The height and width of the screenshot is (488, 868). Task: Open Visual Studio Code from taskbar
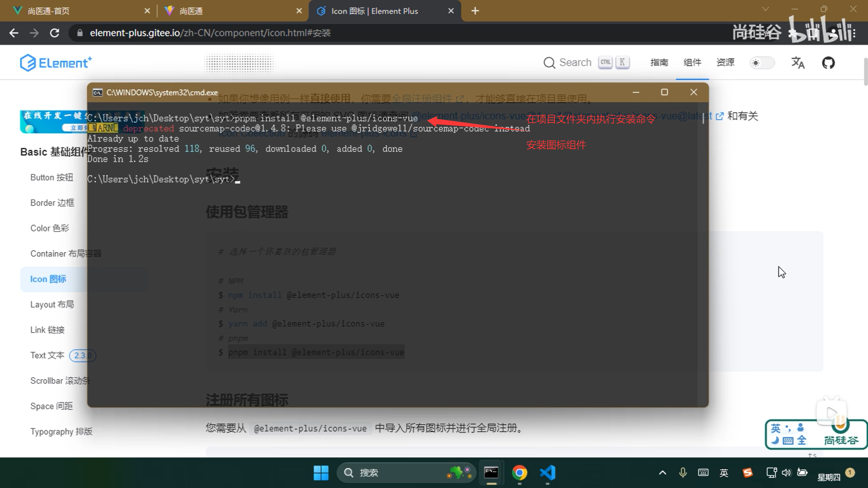(547, 473)
